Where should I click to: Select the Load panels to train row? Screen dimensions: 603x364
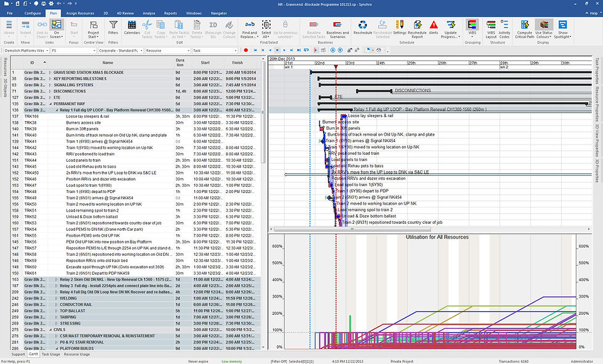[x=135, y=160]
